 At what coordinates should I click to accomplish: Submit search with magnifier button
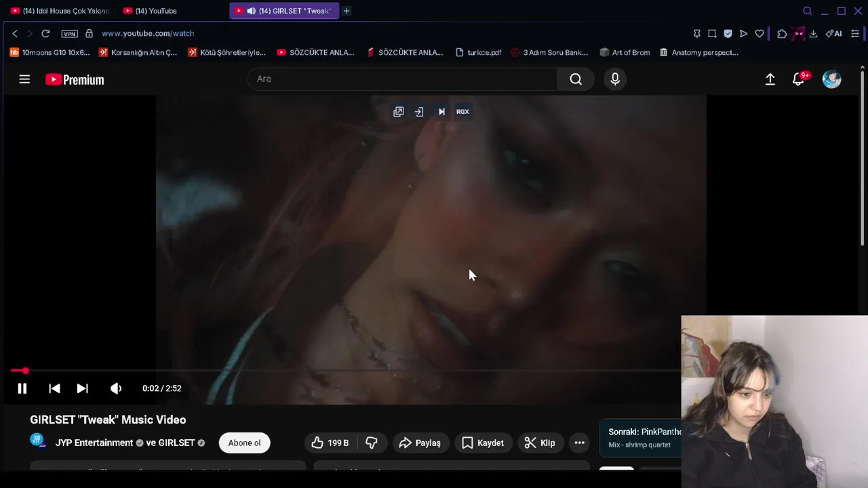576,79
